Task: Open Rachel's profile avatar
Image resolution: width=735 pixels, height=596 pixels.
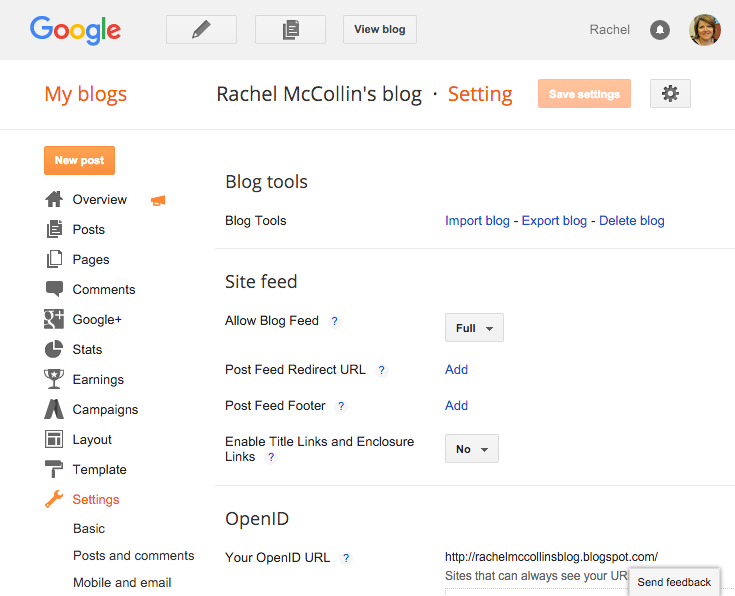Action: [x=705, y=30]
